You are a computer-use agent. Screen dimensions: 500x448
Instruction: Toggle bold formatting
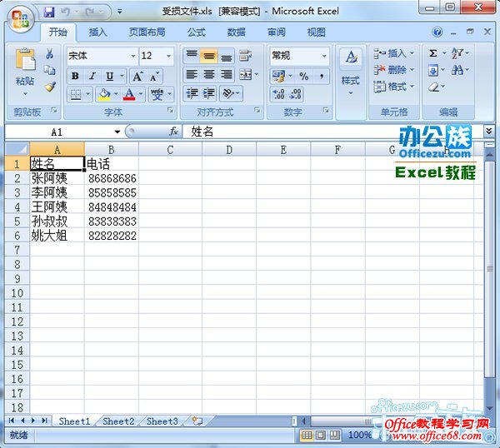[75, 76]
